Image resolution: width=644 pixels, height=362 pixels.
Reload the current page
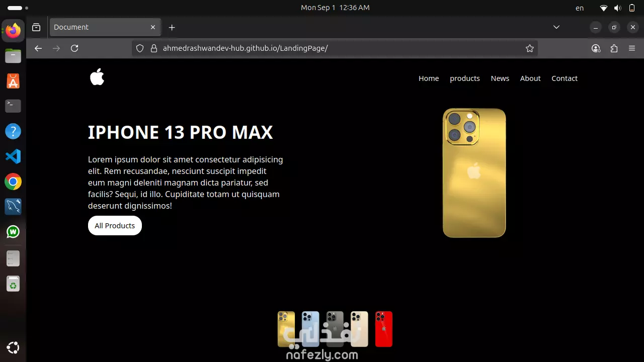[74, 48]
